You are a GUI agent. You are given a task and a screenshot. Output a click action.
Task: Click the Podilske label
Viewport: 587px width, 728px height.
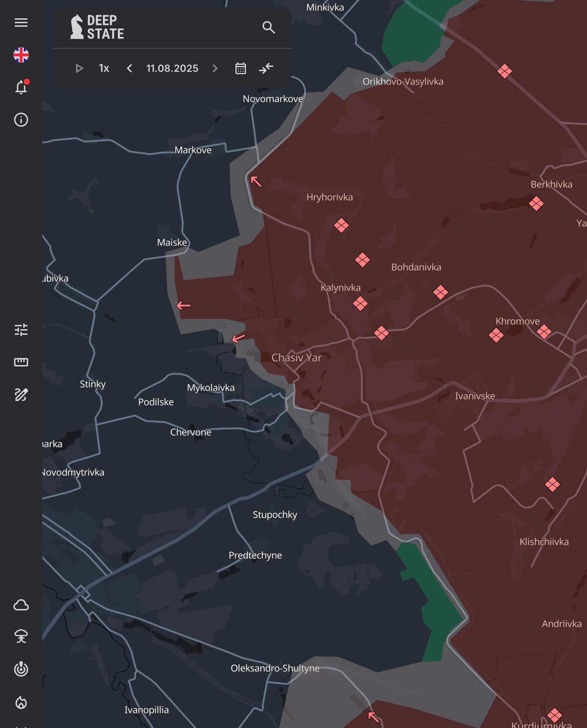pos(156,402)
